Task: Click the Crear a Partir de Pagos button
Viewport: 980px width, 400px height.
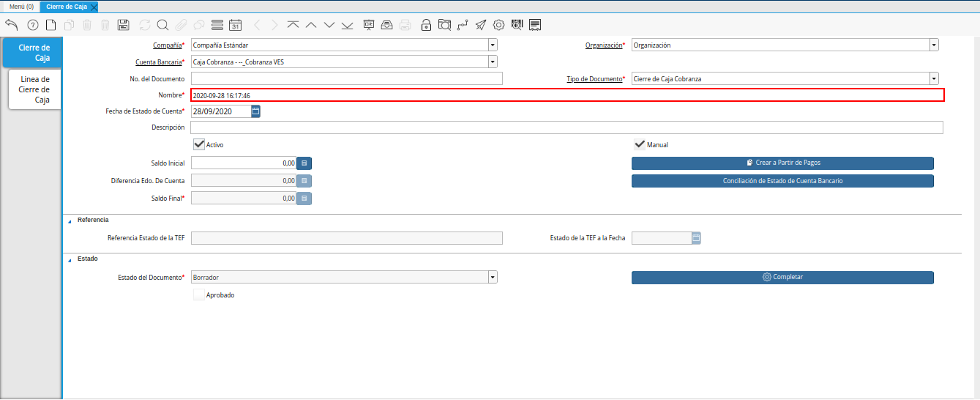Action: [782, 163]
